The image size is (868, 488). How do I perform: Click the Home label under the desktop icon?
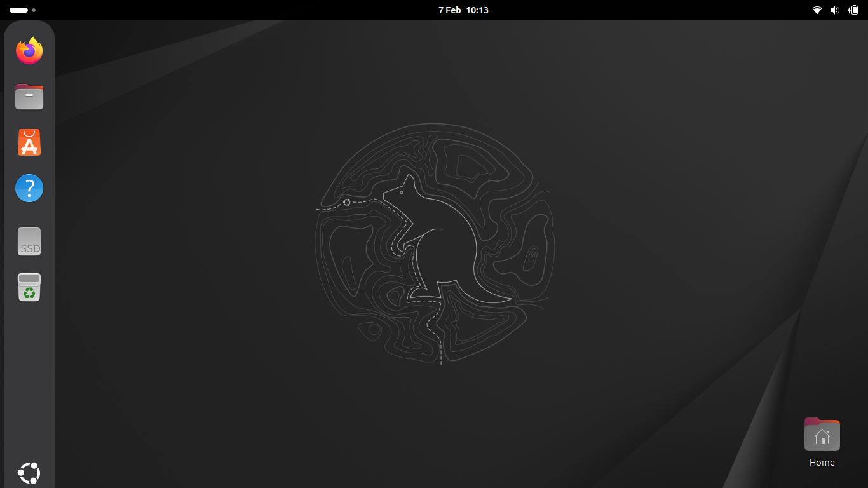coord(822,463)
